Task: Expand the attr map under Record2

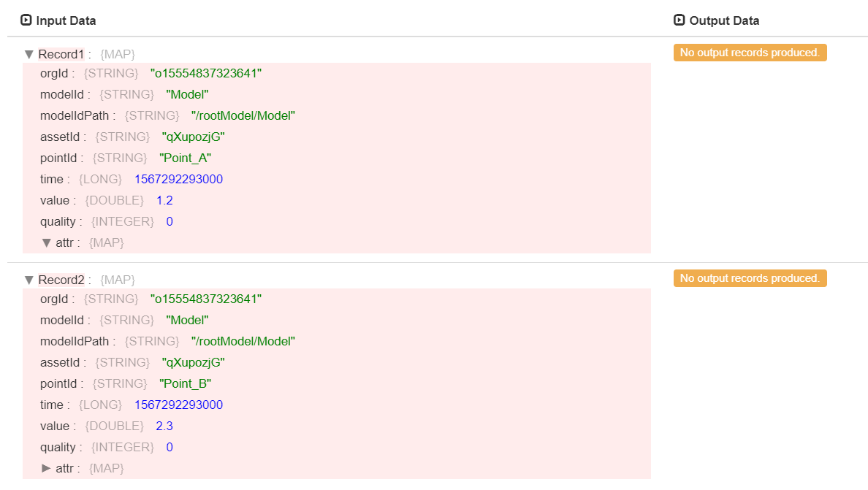Action: click(x=46, y=468)
